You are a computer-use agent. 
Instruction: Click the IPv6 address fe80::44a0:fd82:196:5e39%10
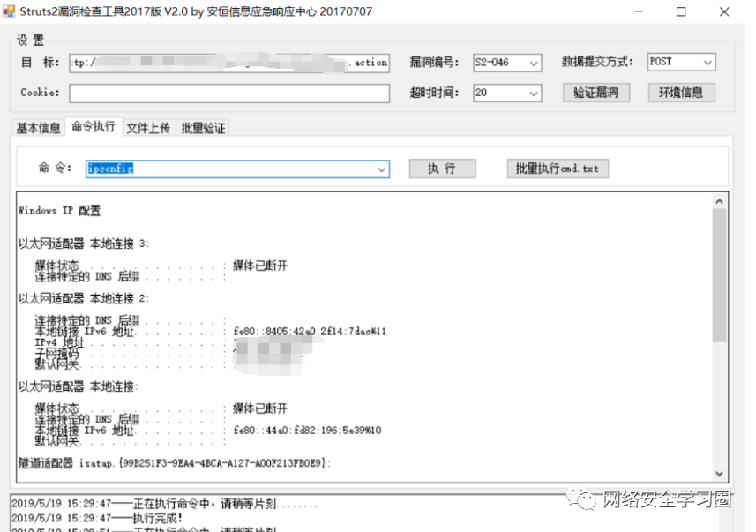click(x=307, y=431)
